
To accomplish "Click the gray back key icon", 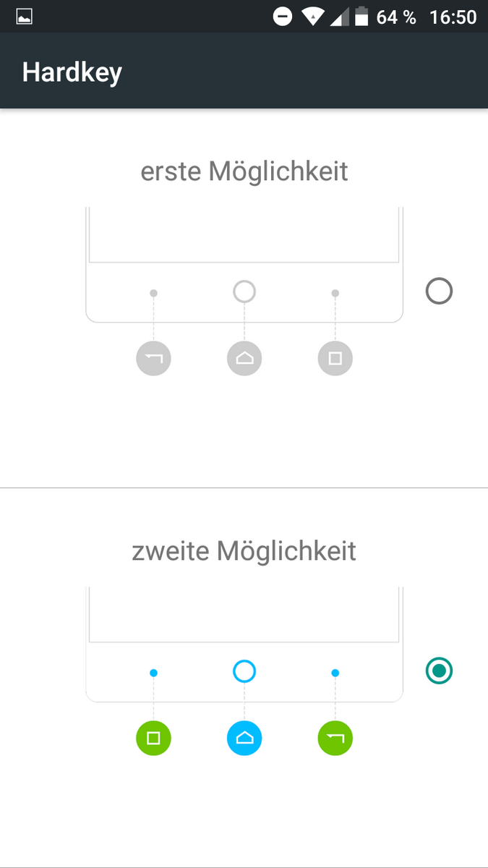I will click(153, 358).
